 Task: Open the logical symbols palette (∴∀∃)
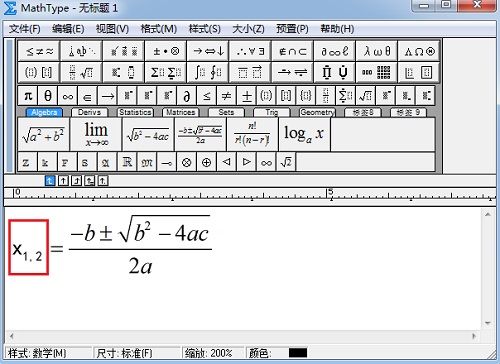(x=250, y=51)
